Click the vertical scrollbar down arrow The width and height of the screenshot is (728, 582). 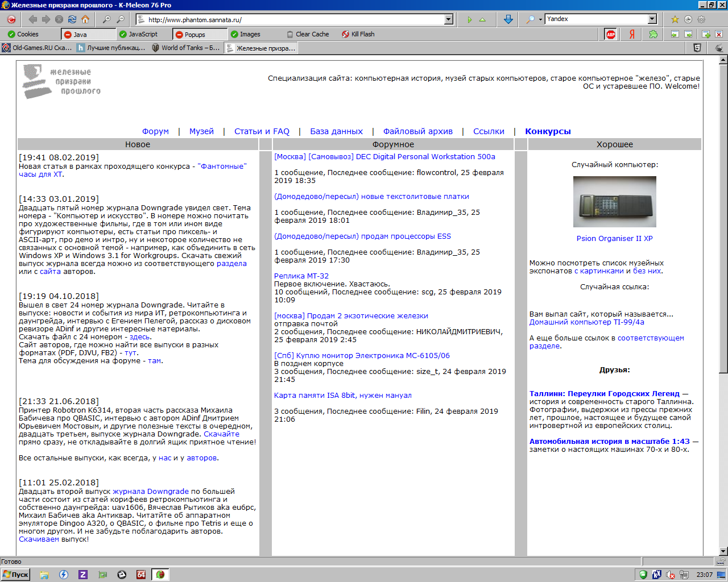[x=723, y=551]
